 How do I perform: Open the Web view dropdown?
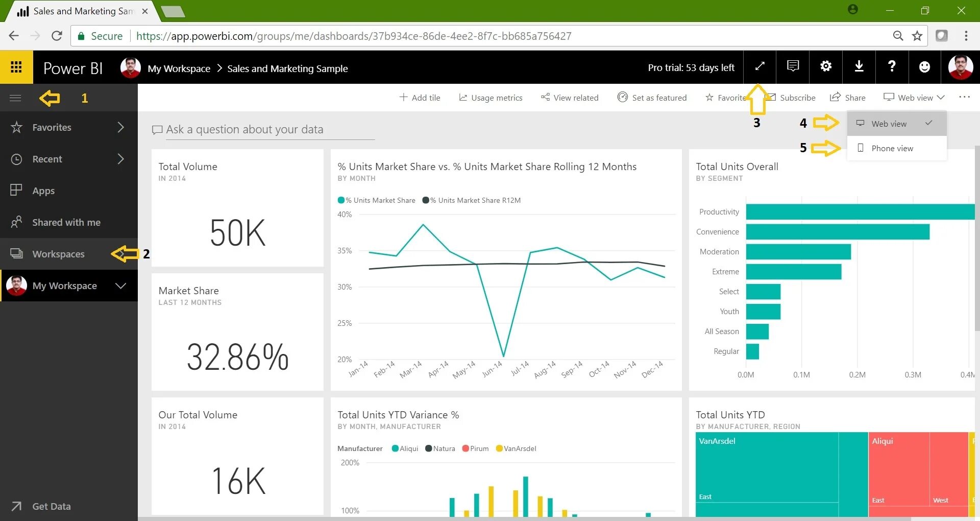(x=914, y=98)
